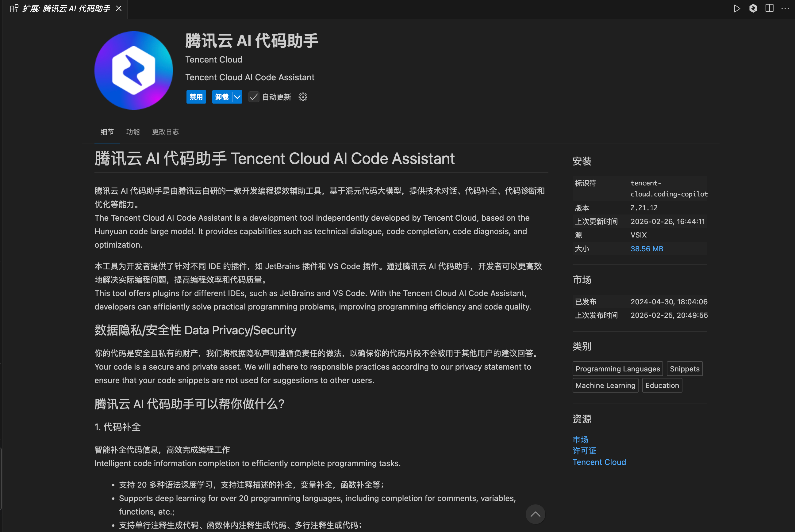Image resolution: width=795 pixels, height=532 pixels.
Task: Open the 许可证 license resource link
Action: (584, 450)
